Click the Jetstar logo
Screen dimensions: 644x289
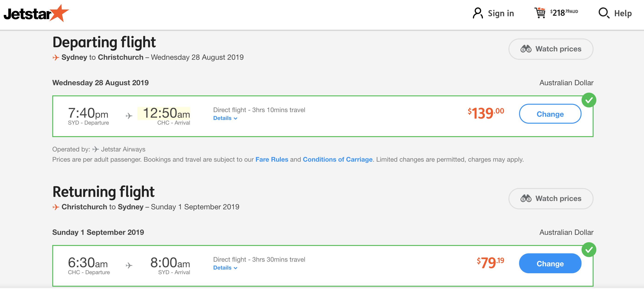pyautogui.click(x=36, y=13)
